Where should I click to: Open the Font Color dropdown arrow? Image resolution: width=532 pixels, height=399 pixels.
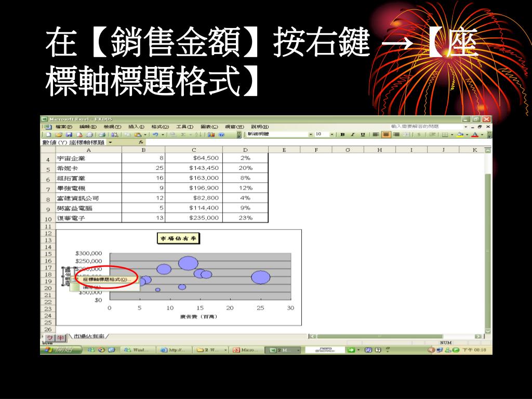(x=482, y=135)
